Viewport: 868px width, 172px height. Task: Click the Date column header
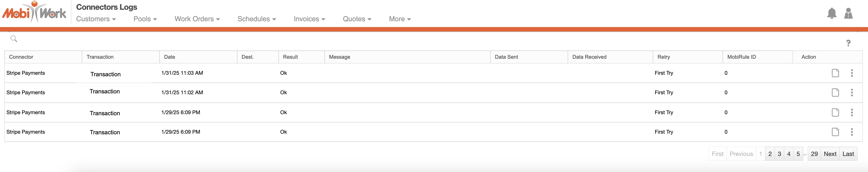pos(169,57)
